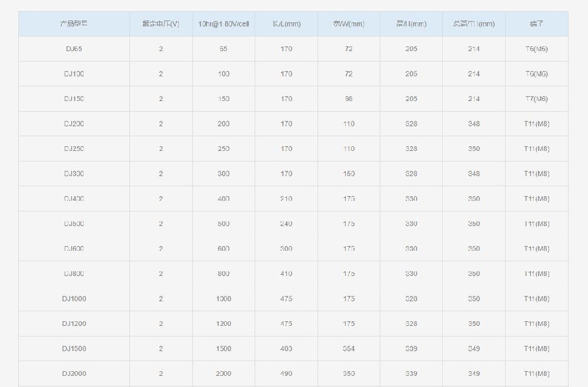
Task: Click the DJ150 row model cell
Action: (x=74, y=99)
